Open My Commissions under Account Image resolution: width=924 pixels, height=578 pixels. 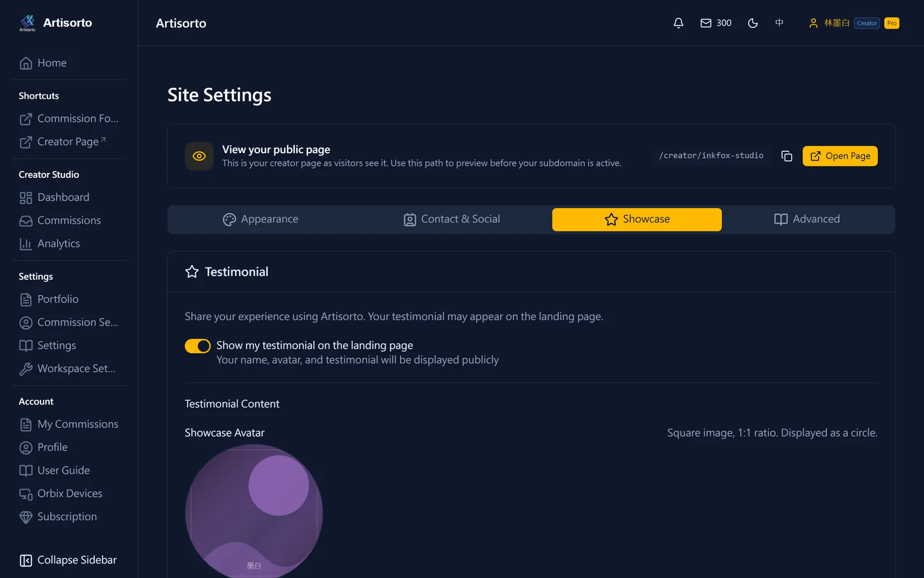(x=69, y=424)
